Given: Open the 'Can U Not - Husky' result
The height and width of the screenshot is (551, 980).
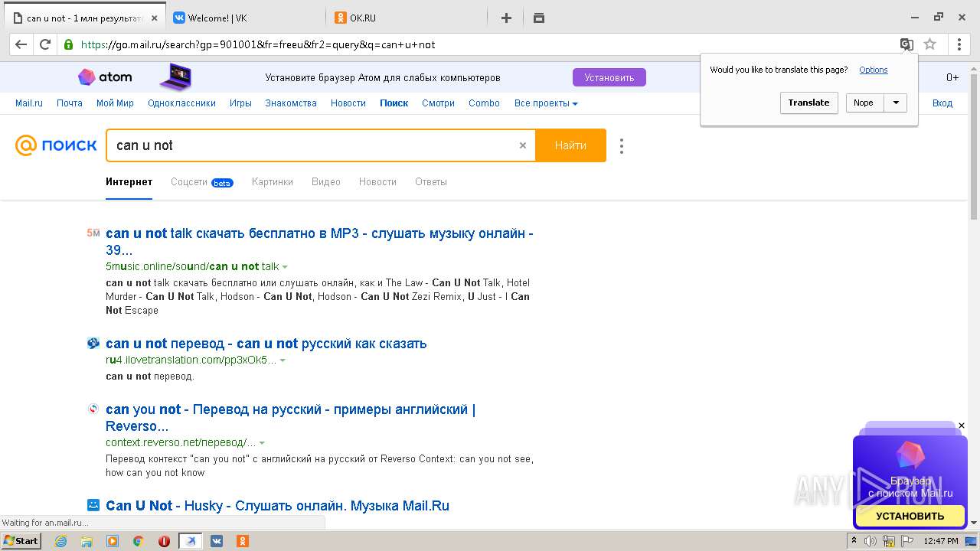Looking at the screenshot, I should (277, 506).
